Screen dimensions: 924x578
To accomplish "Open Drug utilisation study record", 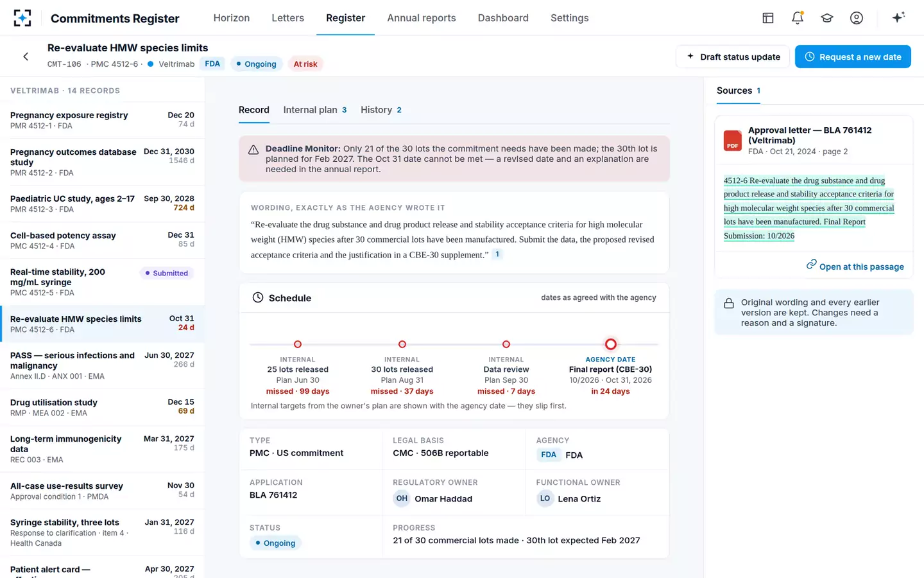I will click(103, 407).
